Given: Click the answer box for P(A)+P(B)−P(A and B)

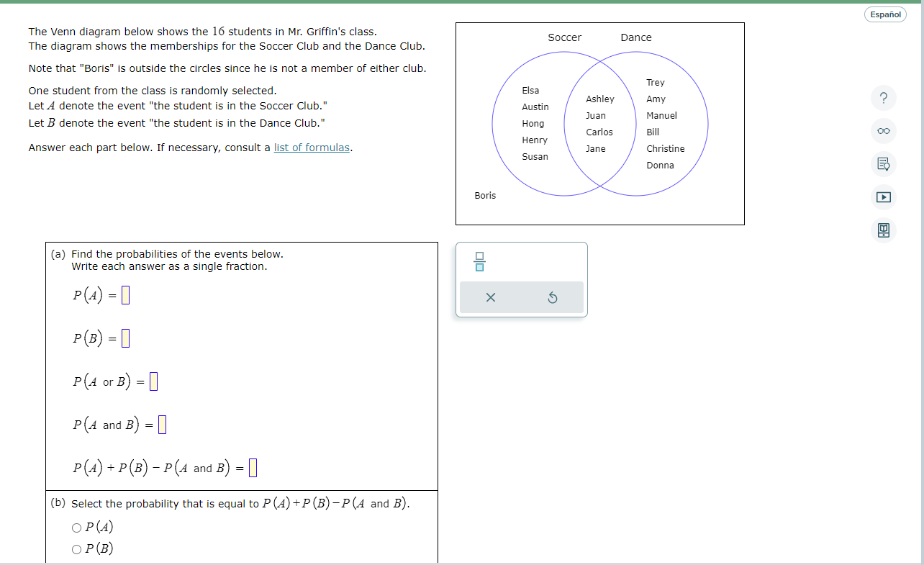Looking at the screenshot, I should [x=252, y=467].
